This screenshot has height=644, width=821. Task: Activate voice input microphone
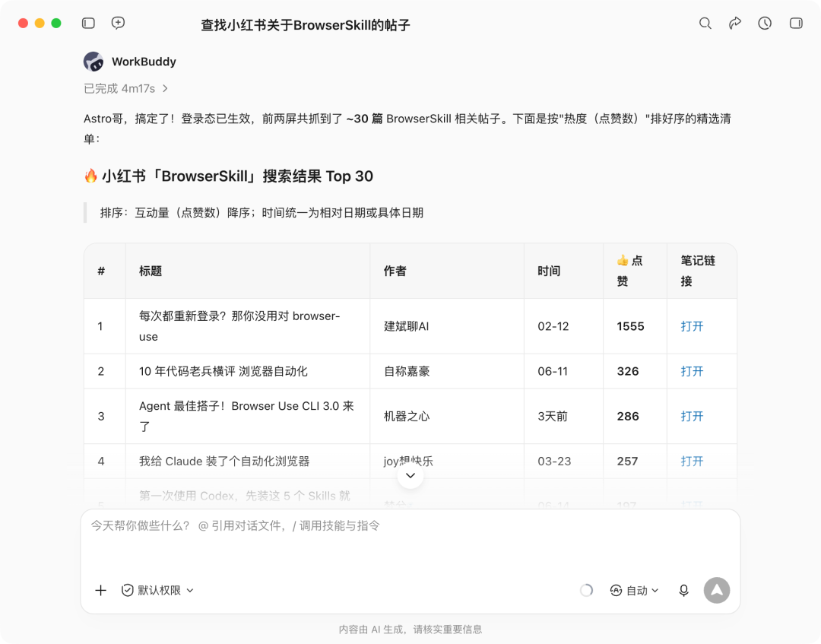coord(684,591)
